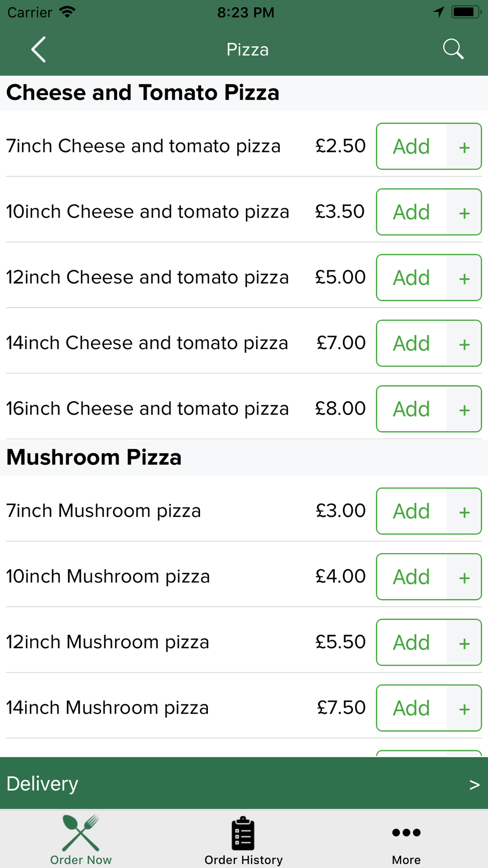This screenshot has width=488, height=868.
Task: Tap plus for 16inch Cheese and tomato pizza
Action: [x=464, y=409]
